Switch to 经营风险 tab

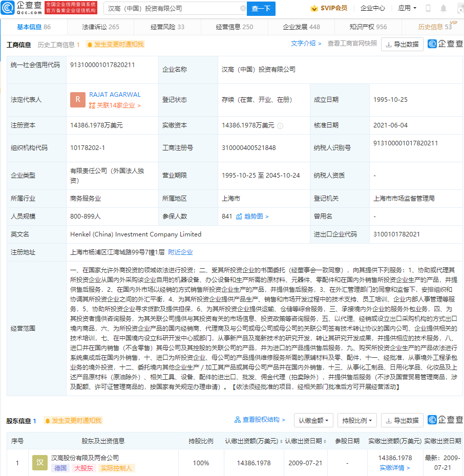pos(167,27)
